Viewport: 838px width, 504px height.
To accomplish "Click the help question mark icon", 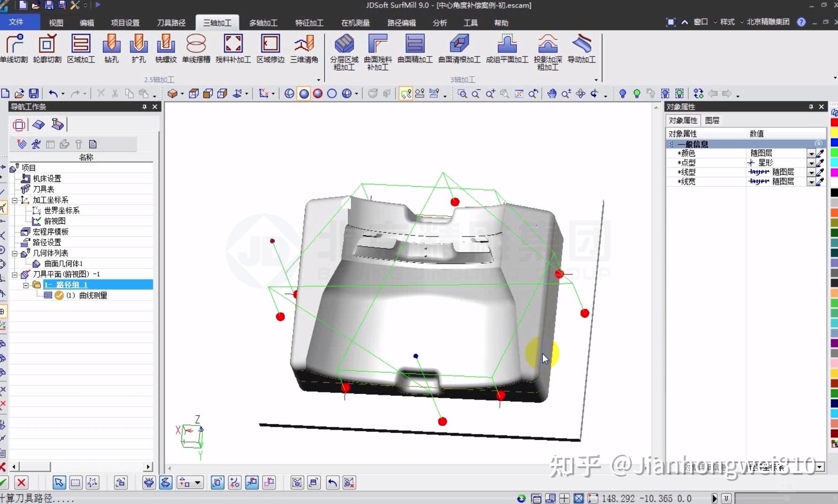I will [801, 22].
